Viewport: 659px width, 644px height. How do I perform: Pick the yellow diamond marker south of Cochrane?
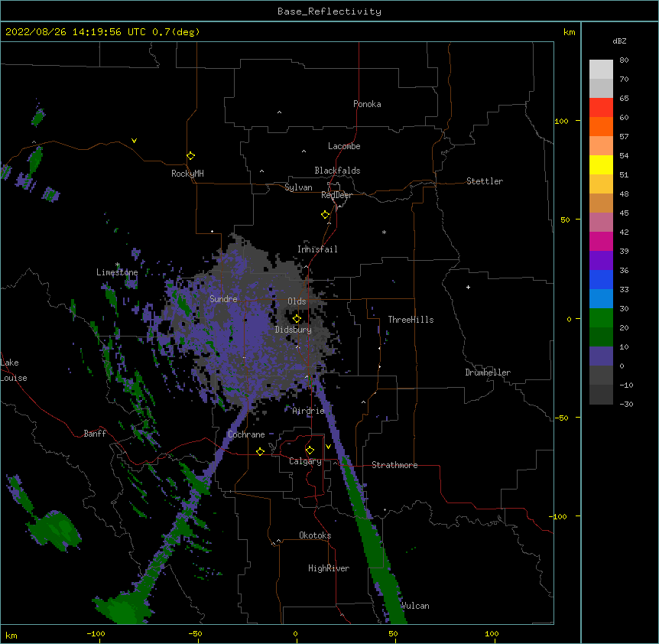260,451
